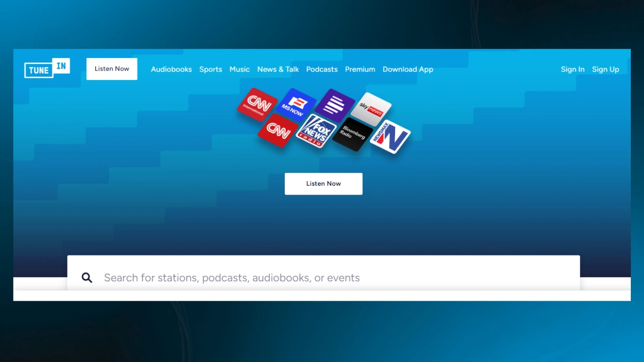Open the Audiobooks menu item
Screen dimensions: 644x362
tap(171, 69)
